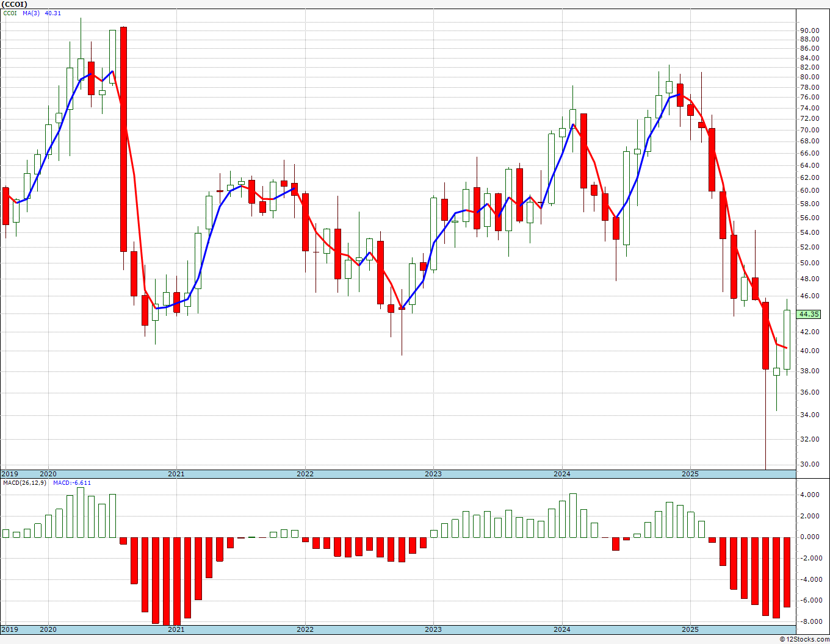Click the tall red 2020 candle falling from 90

pos(123,139)
